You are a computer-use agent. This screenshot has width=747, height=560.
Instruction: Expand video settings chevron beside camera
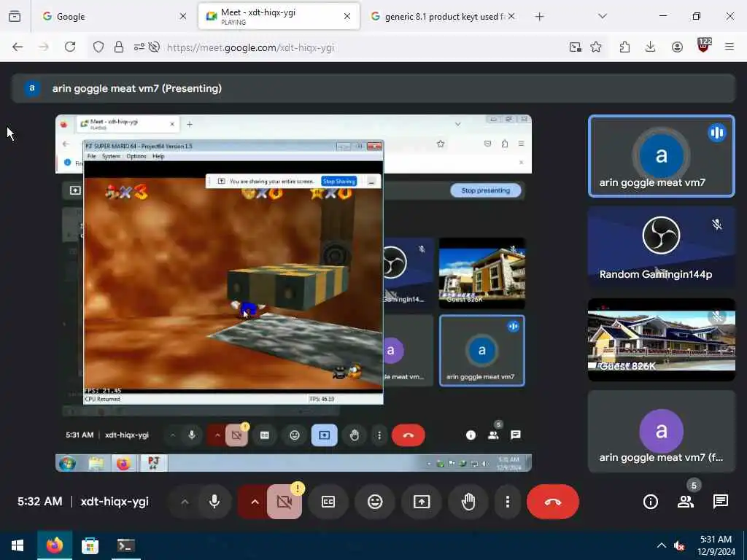[x=255, y=502]
